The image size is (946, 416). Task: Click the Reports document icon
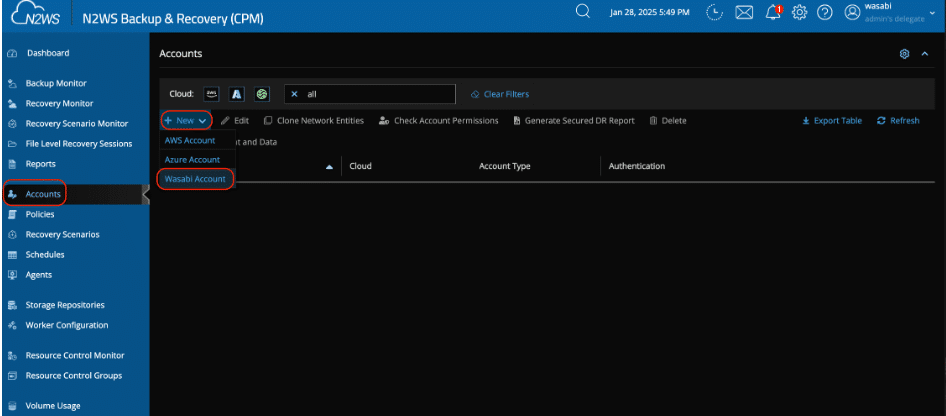pyautogui.click(x=11, y=164)
